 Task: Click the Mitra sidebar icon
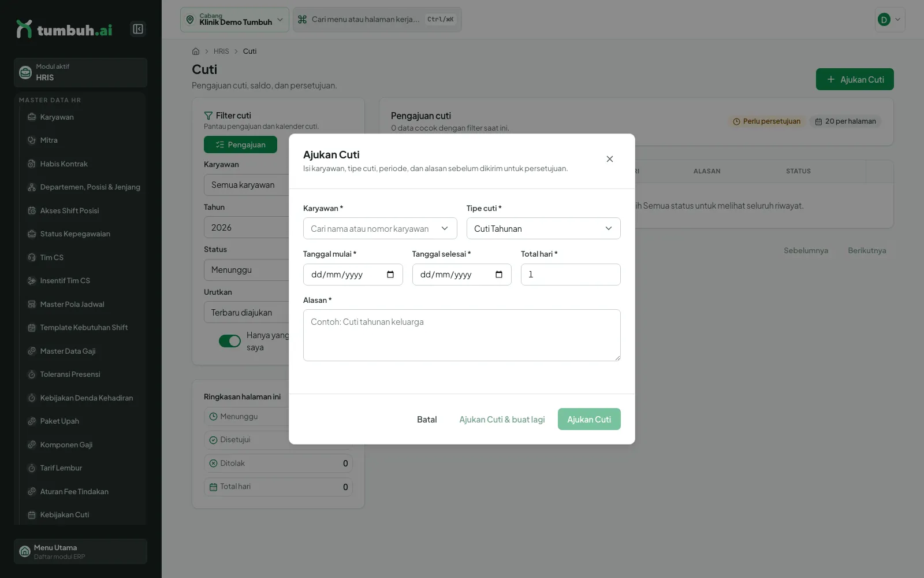32,140
